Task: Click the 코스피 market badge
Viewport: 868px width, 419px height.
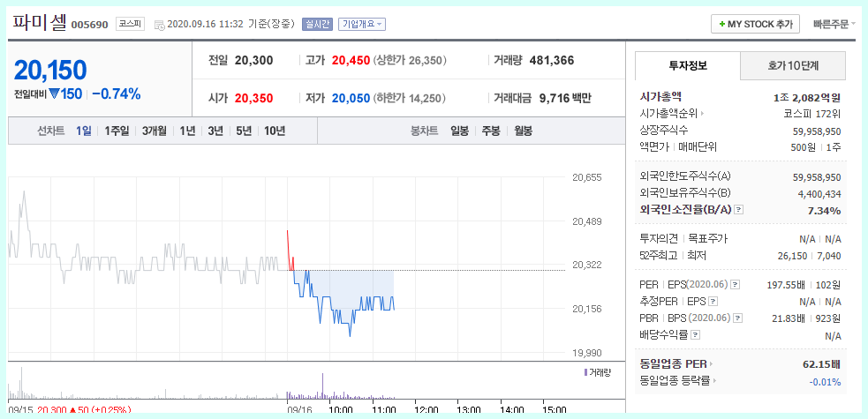Action: click(130, 25)
